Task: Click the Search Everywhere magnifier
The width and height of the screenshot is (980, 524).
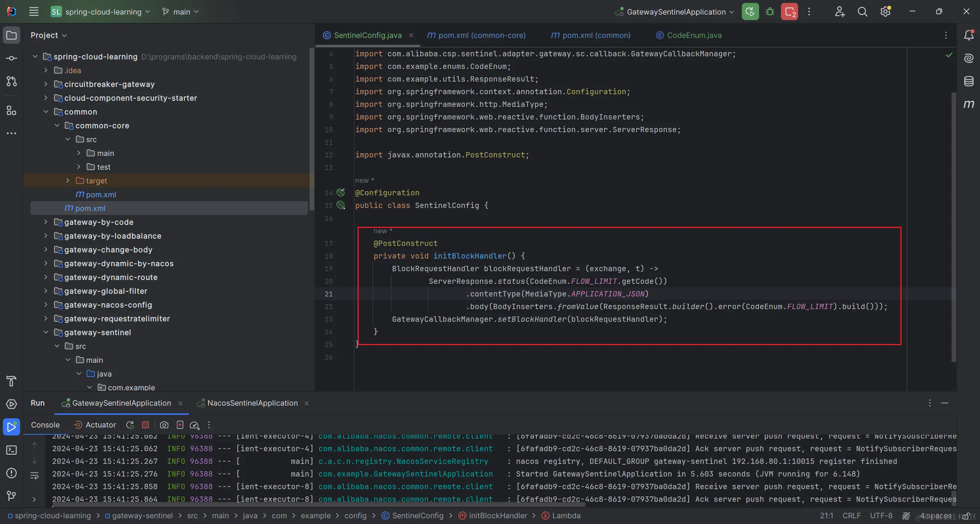Action: coord(862,12)
